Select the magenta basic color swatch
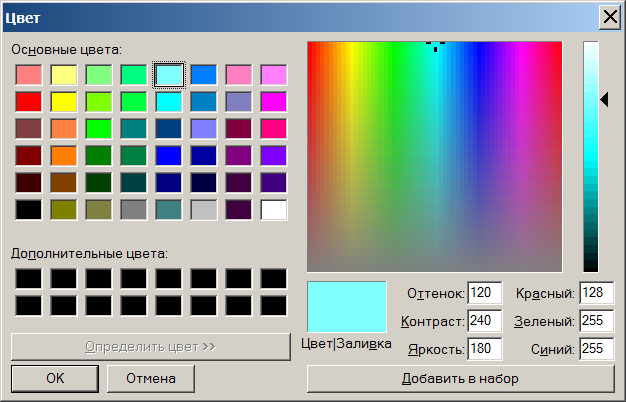Screen dimensions: 626x402 coord(273,101)
